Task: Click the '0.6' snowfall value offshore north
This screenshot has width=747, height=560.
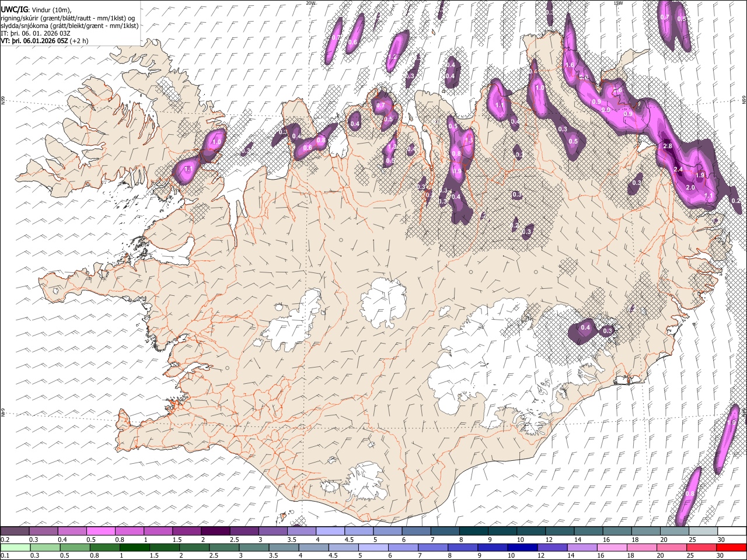Action: tap(352, 42)
